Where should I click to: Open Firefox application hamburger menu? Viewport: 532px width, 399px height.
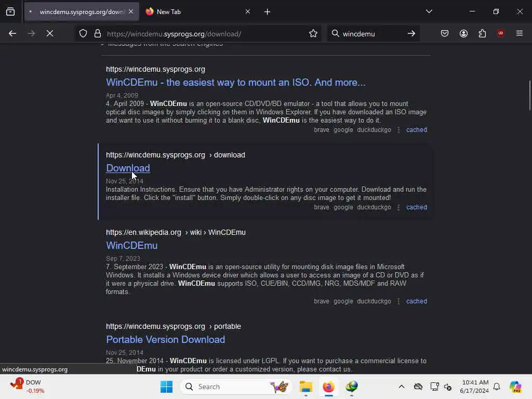pyautogui.click(x=520, y=33)
